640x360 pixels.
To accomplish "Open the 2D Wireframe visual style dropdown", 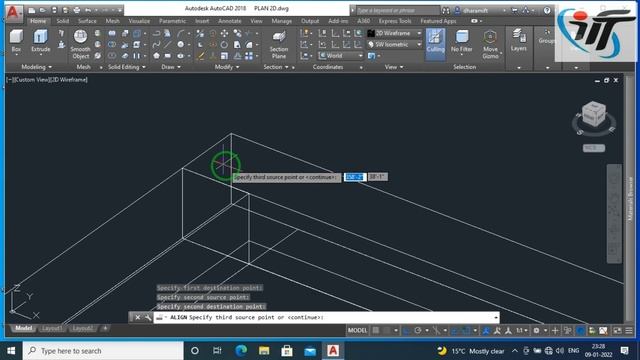I will click(394, 33).
